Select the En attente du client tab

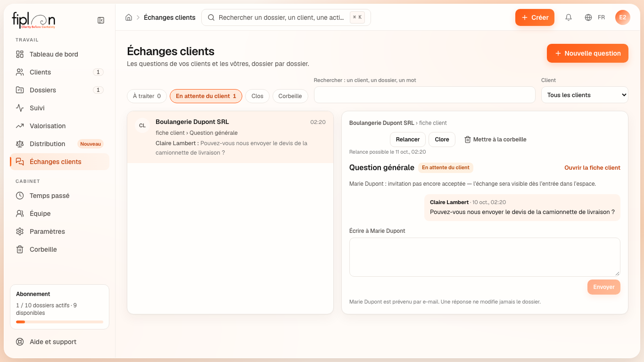[206, 96]
